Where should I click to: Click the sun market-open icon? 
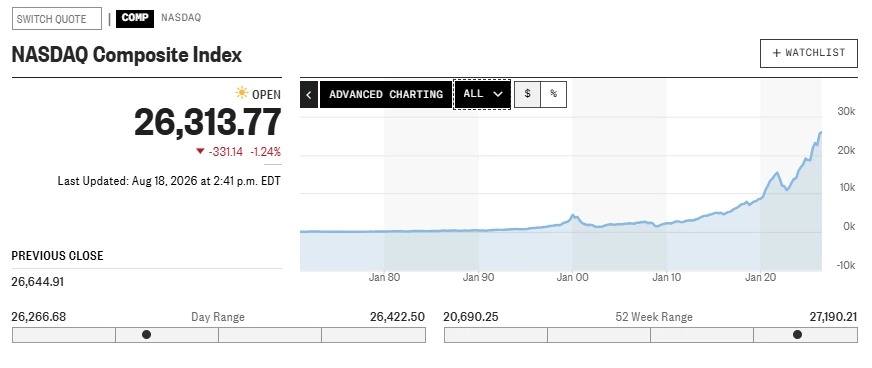[x=241, y=93]
